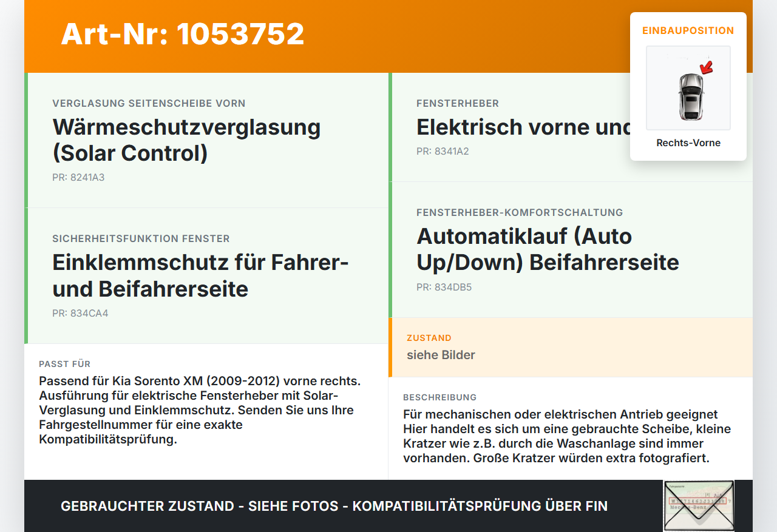Select 'Elektrisch vorne und' heading

click(x=523, y=127)
